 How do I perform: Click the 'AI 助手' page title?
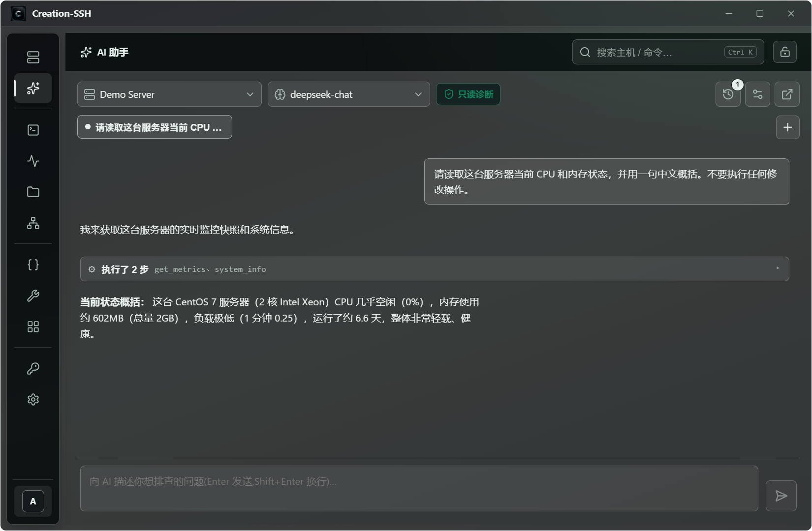pyautogui.click(x=113, y=52)
